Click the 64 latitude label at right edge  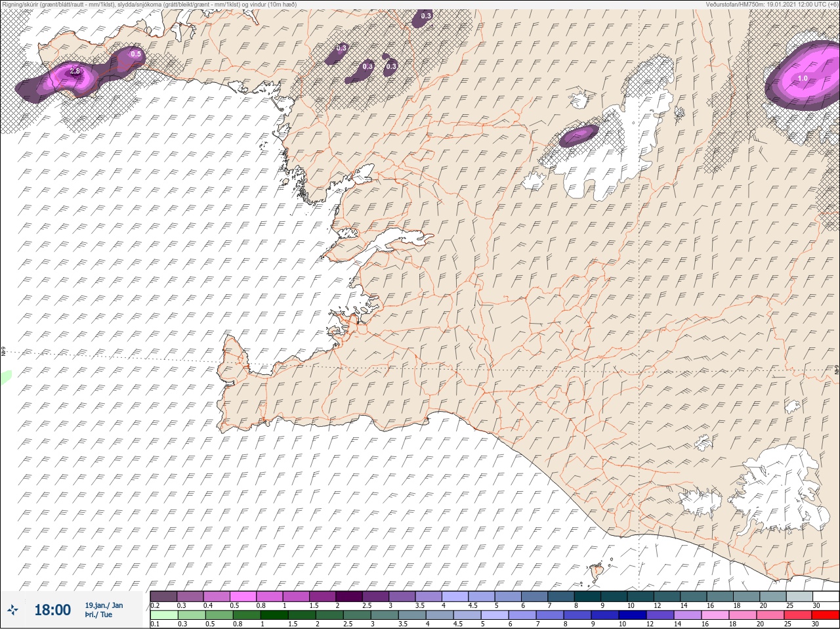click(x=837, y=371)
